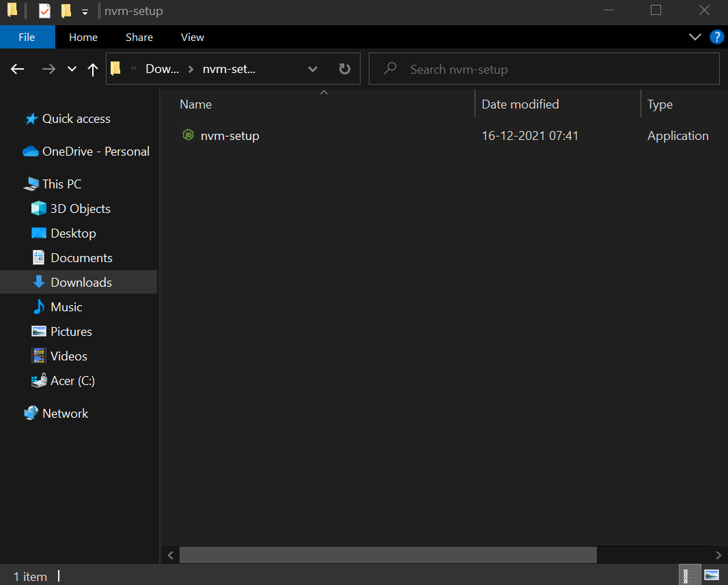The image size is (728, 585).
Task: Click the horizontal scrollbar thumb
Action: (x=388, y=555)
